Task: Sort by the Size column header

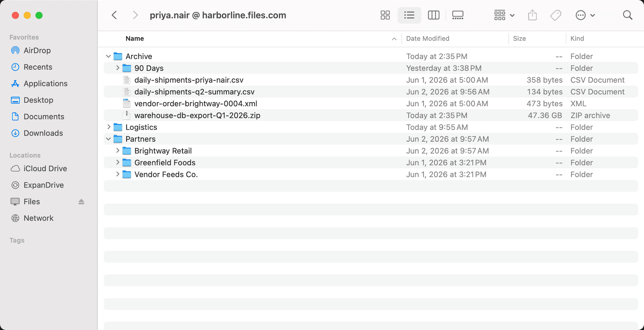Action: pyautogui.click(x=519, y=39)
